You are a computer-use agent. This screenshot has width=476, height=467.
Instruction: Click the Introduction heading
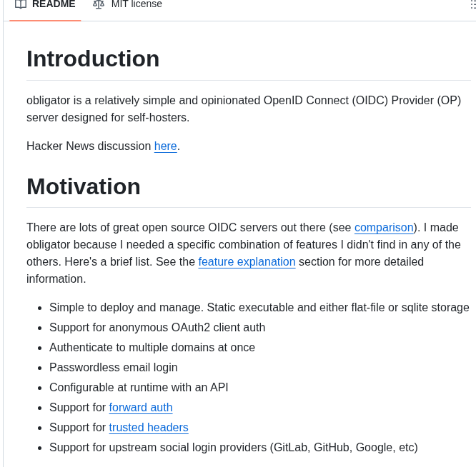pyautogui.click(x=93, y=59)
